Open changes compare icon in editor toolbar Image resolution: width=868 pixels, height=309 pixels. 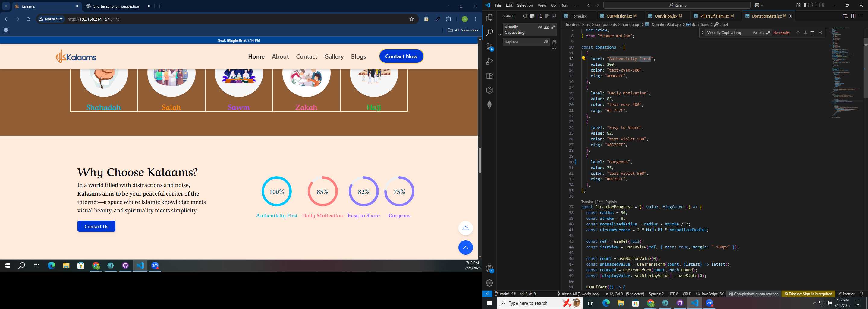[845, 16]
